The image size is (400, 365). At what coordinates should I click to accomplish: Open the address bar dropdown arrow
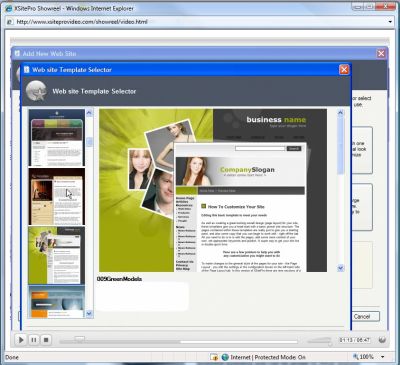tap(390, 22)
